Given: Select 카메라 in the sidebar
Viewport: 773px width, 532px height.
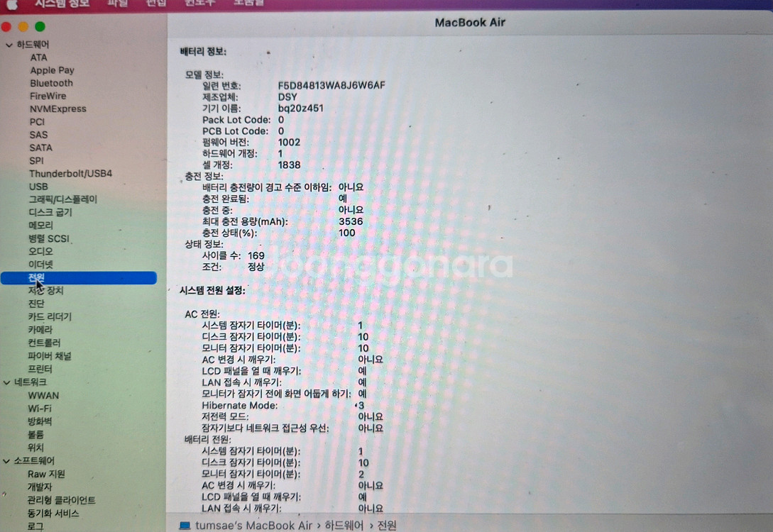Looking at the screenshot, I should coord(40,330).
